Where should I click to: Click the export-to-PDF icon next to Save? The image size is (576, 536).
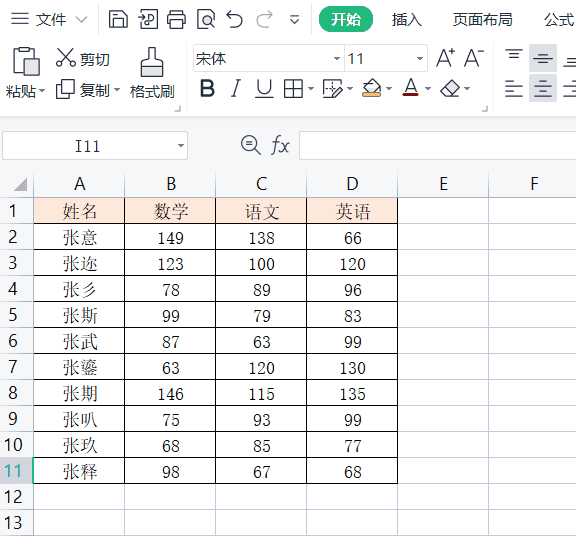[x=148, y=19]
